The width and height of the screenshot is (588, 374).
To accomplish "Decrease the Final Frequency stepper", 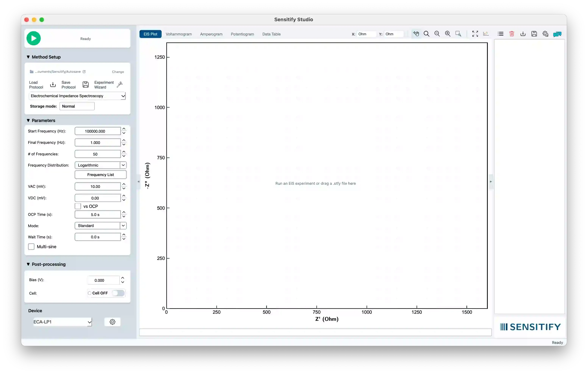I will pos(124,145).
